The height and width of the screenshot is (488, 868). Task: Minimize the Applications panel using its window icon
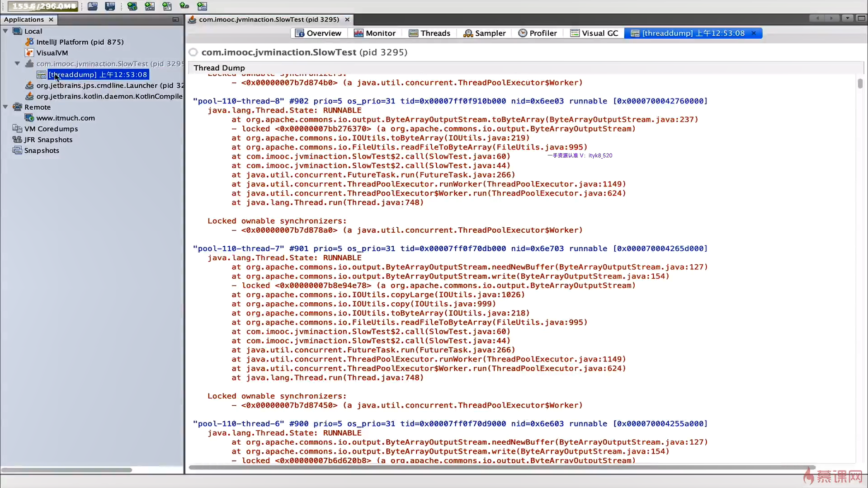pyautogui.click(x=175, y=19)
